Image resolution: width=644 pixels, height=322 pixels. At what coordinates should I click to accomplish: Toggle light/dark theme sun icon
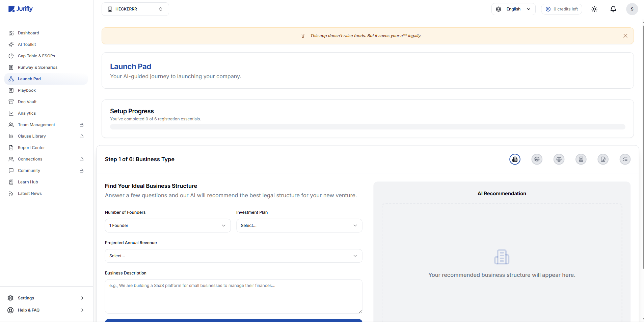pos(594,9)
